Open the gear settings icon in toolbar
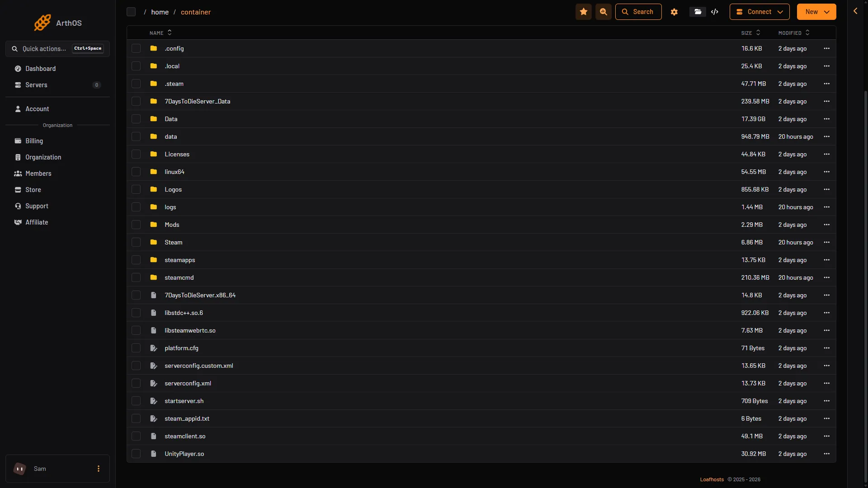 (x=674, y=12)
